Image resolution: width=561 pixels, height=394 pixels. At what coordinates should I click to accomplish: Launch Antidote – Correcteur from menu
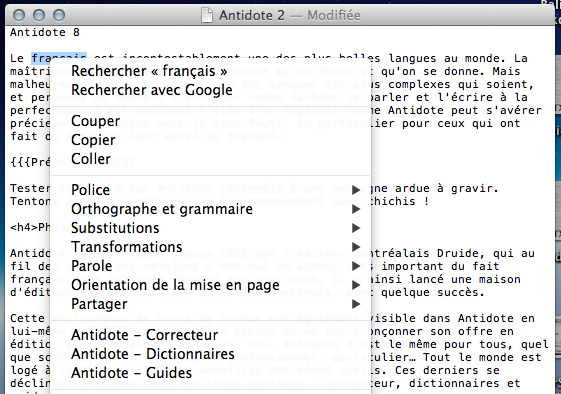[x=210, y=335]
